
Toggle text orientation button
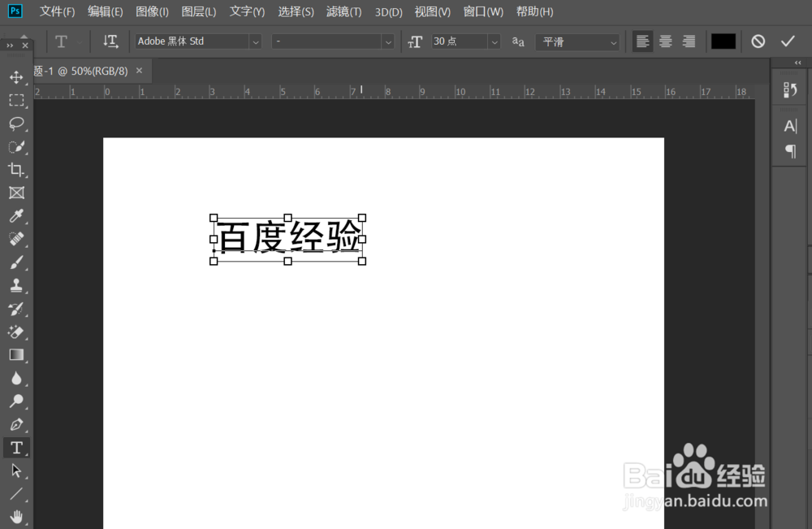click(110, 41)
